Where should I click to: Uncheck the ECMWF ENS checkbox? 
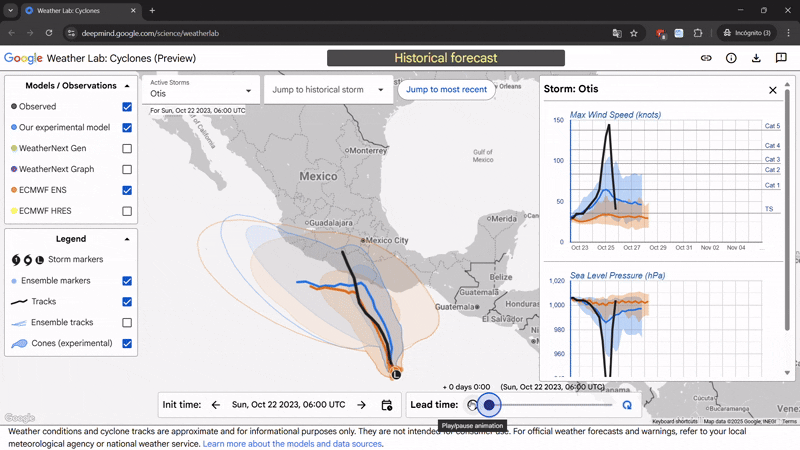point(127,190)
